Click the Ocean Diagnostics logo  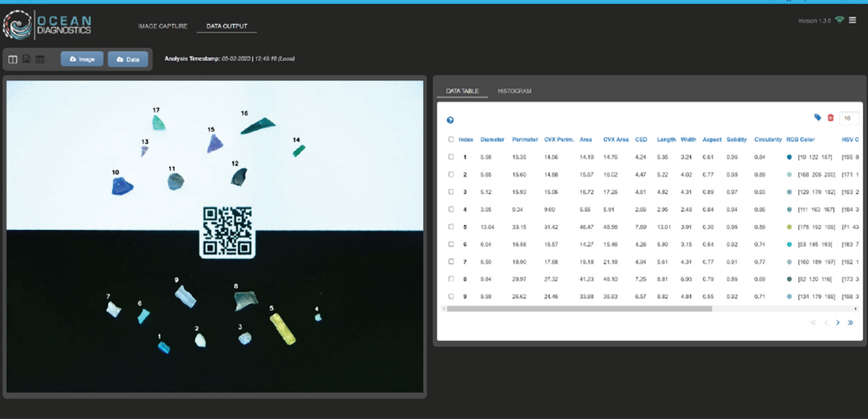pyautogui.click(x=47, y=25)
